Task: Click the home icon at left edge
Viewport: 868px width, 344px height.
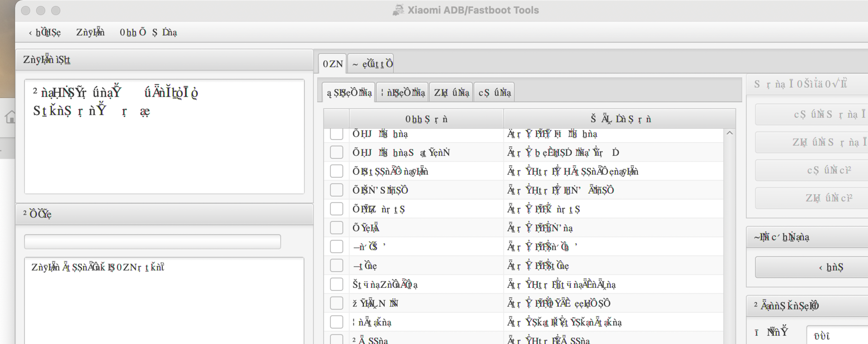Action: tap(10, 117)
